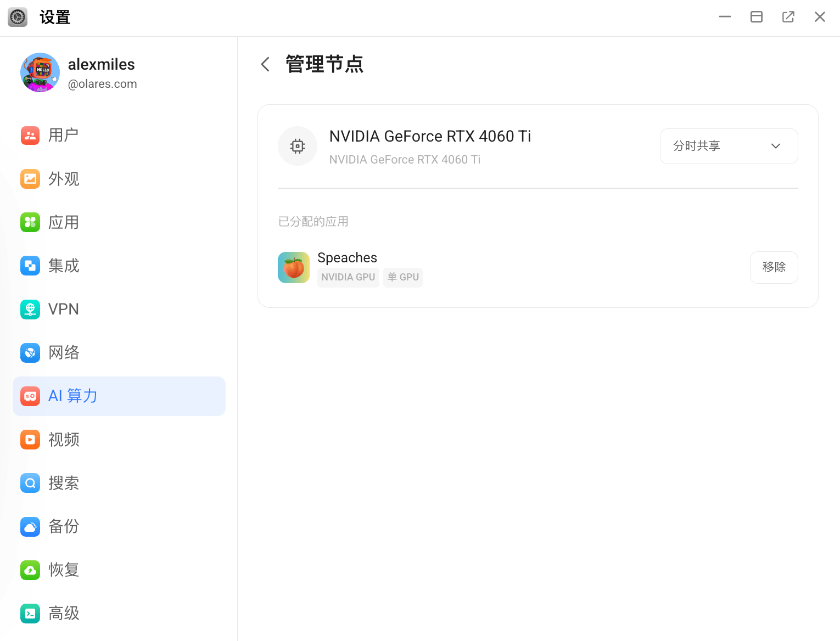Select the 应用 applications icon
The height and width of the screenshot is (641, 840).
pos(30,222)
